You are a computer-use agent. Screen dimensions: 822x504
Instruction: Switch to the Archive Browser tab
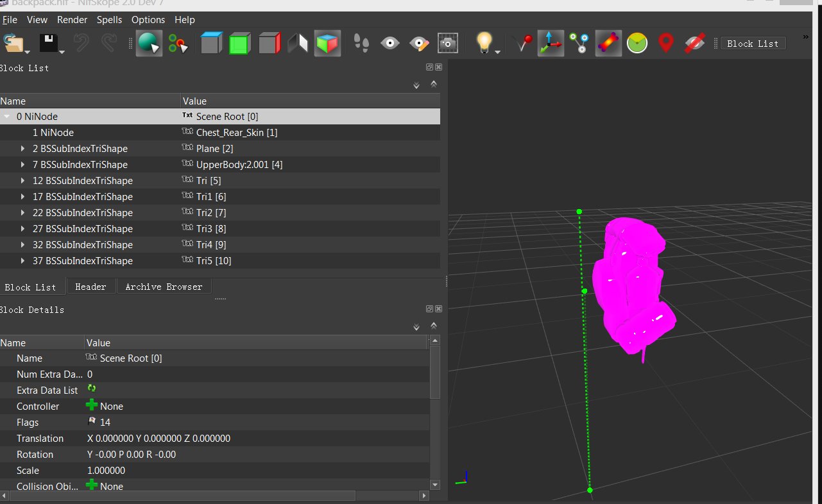pyautogui.click(x=164, y=287)
